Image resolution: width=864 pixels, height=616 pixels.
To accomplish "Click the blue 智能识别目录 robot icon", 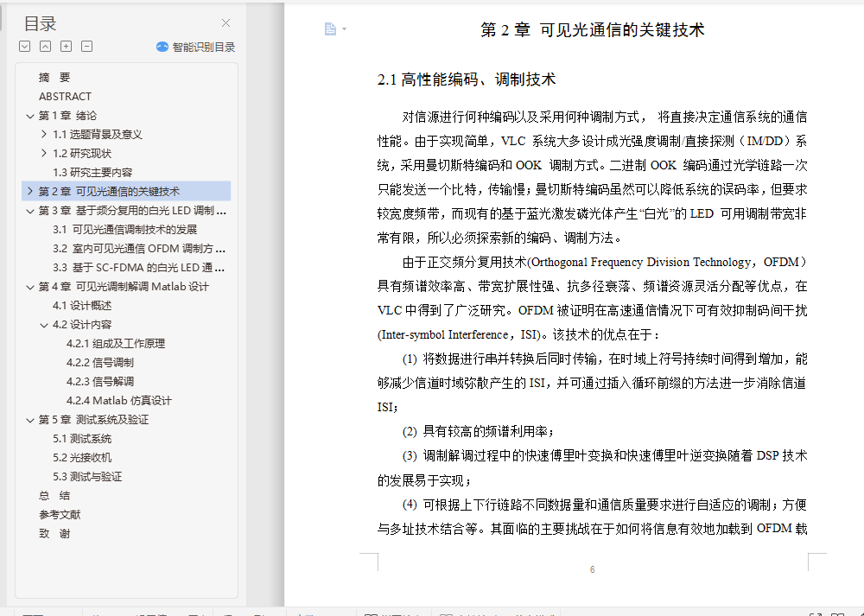I will 162,47.
